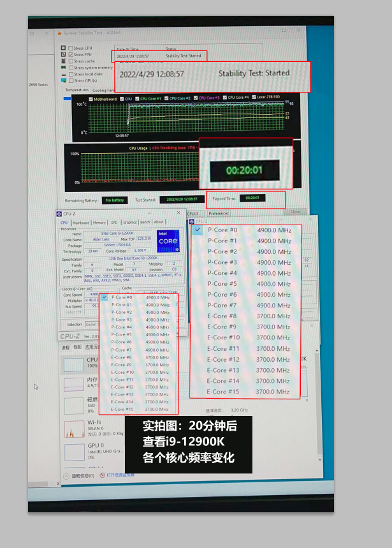
Task: Enable the Stress cache checkbox
Action: pos(71,61)
